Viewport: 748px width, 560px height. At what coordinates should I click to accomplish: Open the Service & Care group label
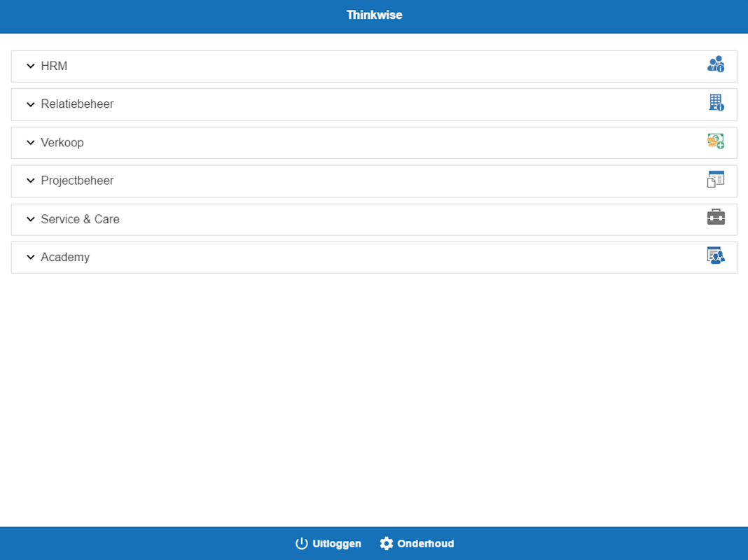point(80,219)
